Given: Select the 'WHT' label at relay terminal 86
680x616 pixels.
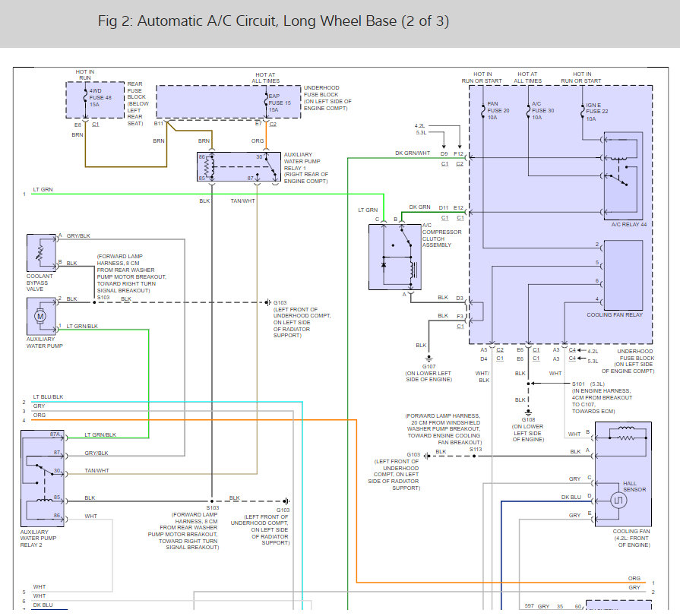Looking at the screenshot, I should click(x=91, y=516).
